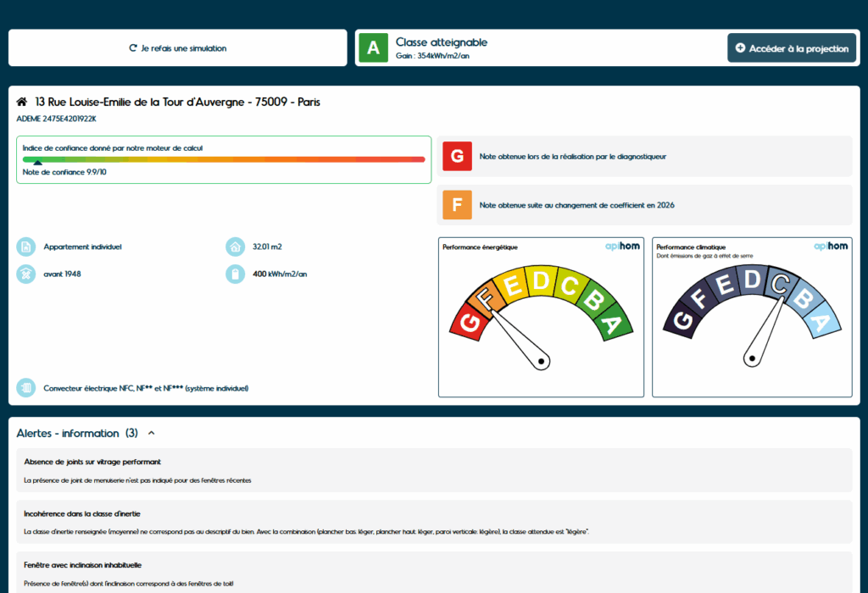Click the orange F rating badge

coord(457,205)
